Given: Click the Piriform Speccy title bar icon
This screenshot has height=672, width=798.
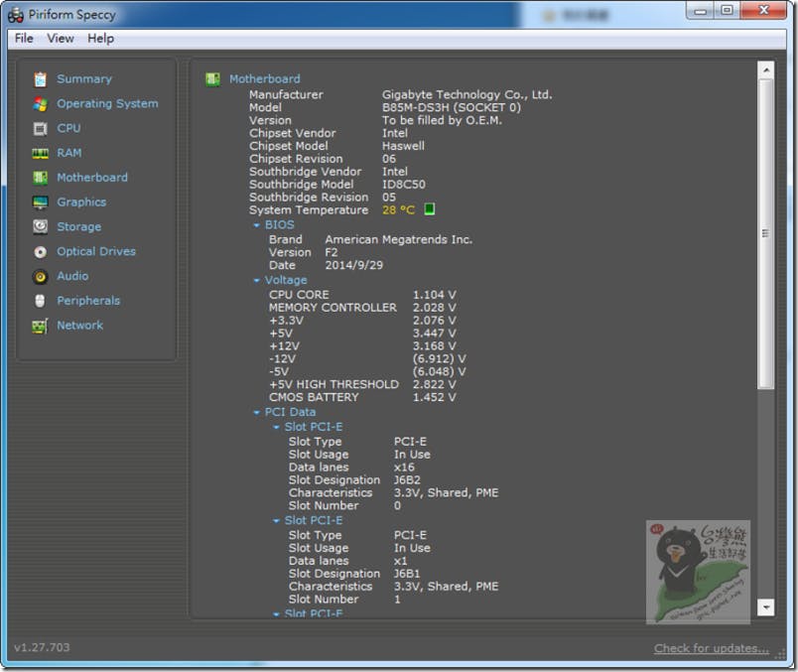Looking at the screenshot, I should pos(16,15).
